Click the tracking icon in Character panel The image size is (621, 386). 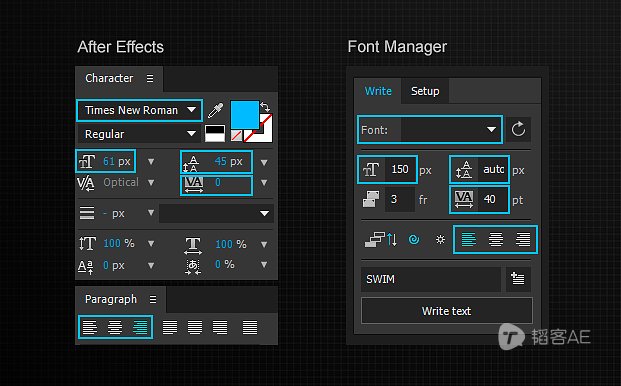point(194,184)
